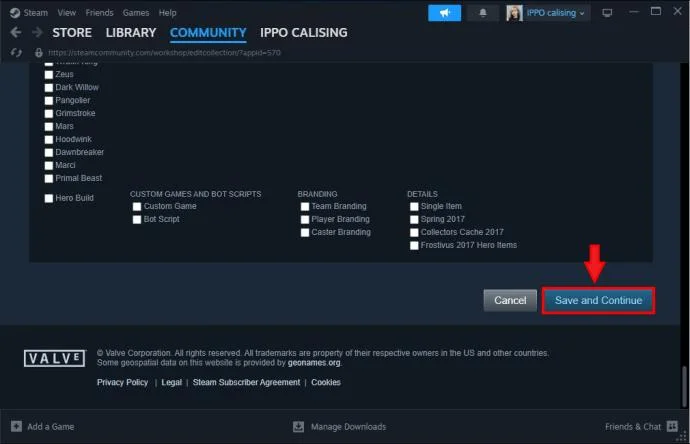690x444 pixels.
Task: Click the IPPO calising profile avatar
Action: [x=514, y=13]
